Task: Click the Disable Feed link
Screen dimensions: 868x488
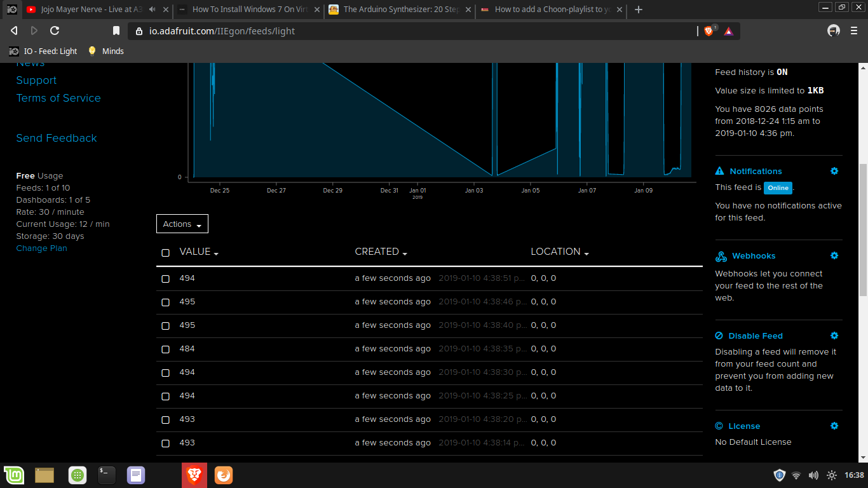Action: pyautogui.click(x=756, y=335)
